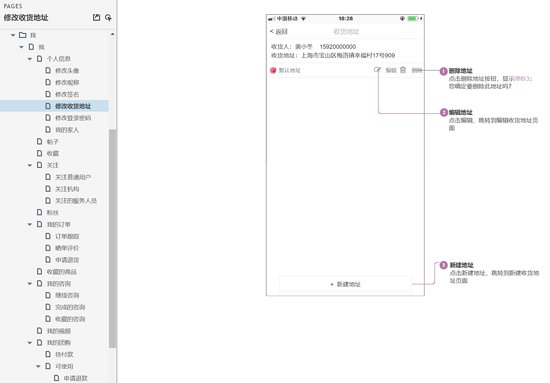Collapse the 我的咨询 tree node
Viewport: 550px width, 383px height.
[x=30, y=283]
